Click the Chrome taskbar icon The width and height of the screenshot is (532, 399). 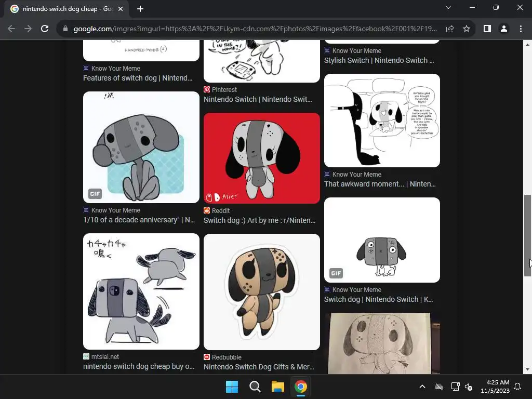[x=301, y=387]
